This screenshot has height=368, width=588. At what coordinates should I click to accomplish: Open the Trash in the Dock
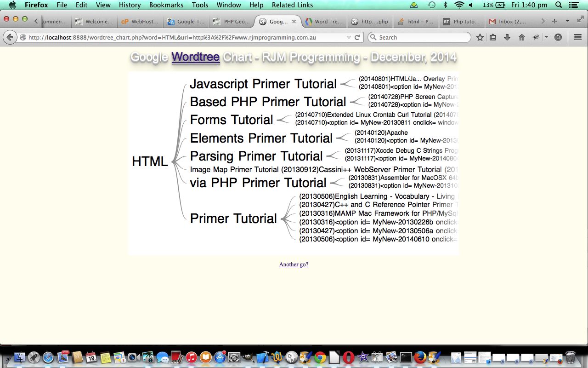point(570,357)
